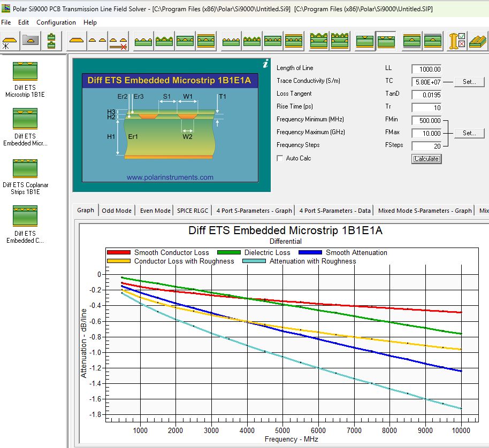489x448 pixels.
Task: Click Set... button beside Trace Conductivity
Action: click(x=469, y=82)
